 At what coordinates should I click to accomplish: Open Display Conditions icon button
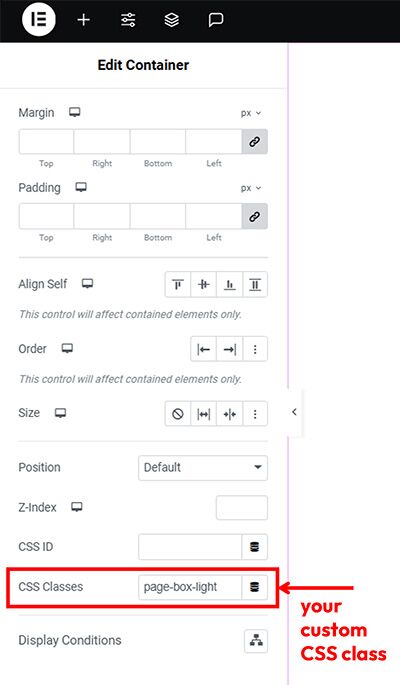tap(256, 641)
